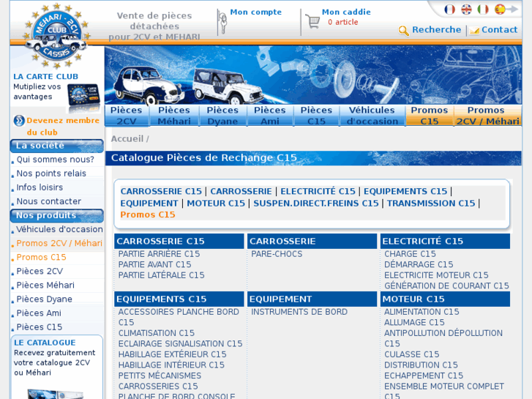Switch site language to English flag
This screenshot has height=399, width=532.
[x=467, y=10]
